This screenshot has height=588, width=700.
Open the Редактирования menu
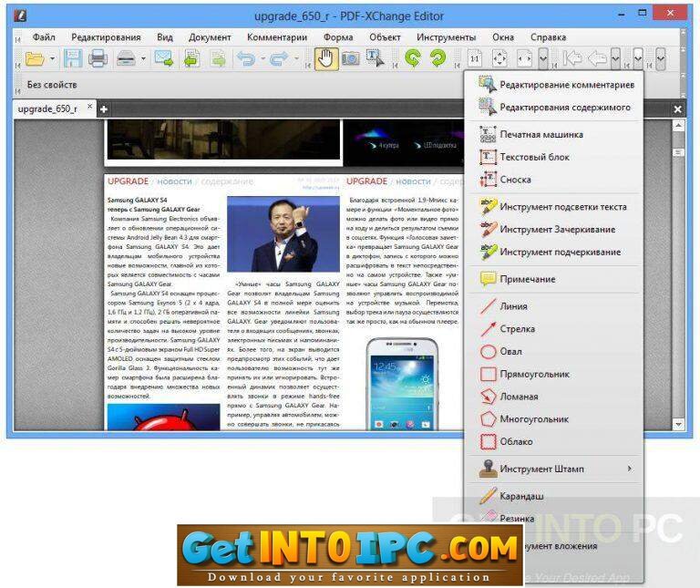click(x=106, y=37)
